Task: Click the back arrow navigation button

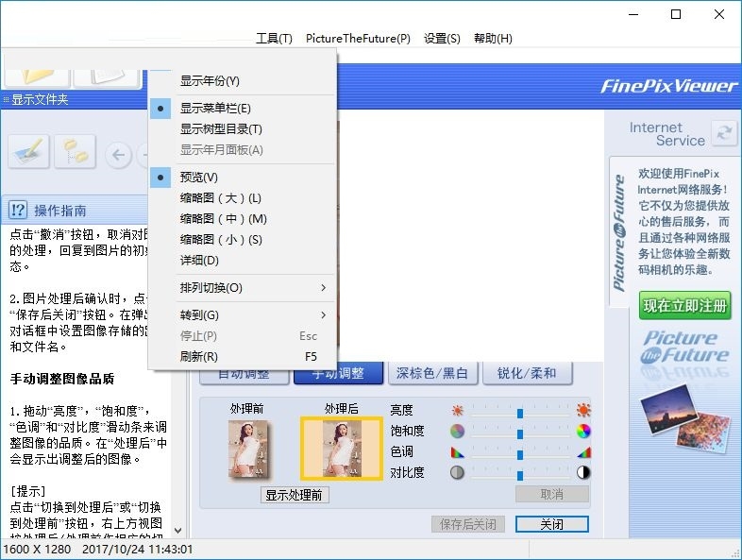Action: 118,154
